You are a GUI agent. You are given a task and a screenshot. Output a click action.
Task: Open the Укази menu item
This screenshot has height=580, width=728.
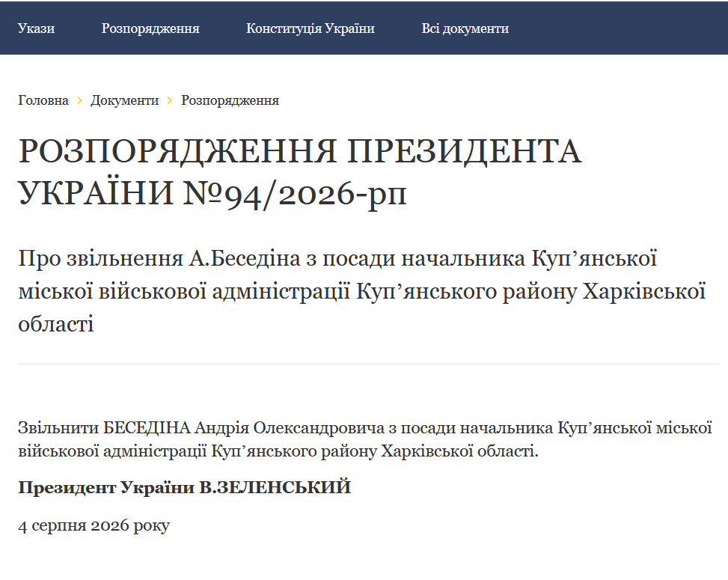[x=36, y=28]
